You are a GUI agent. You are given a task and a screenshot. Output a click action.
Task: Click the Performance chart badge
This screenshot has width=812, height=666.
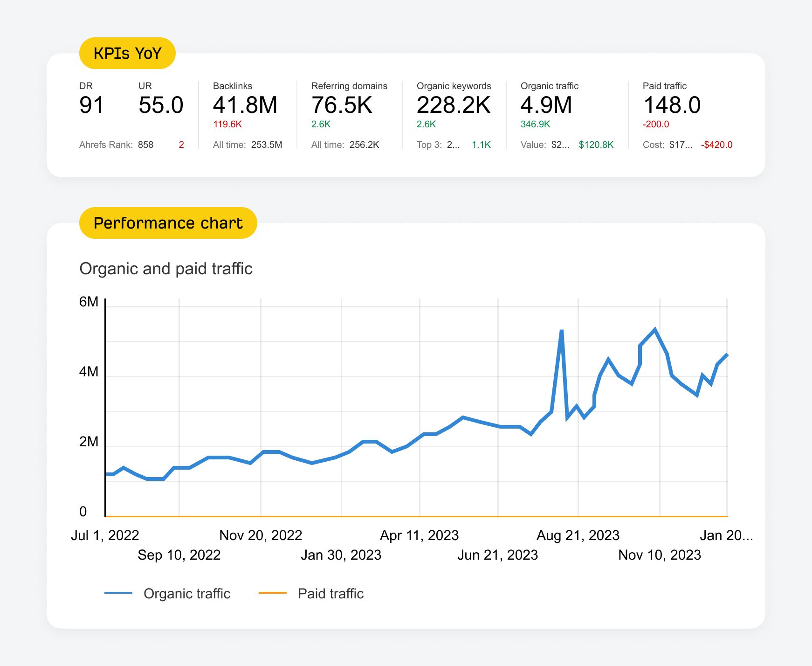(x=168, y=223)
